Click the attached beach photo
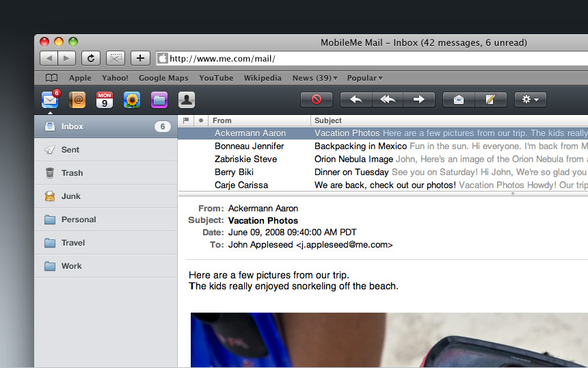The width and height of the screenshot is (588, 368). coord(389,340)
